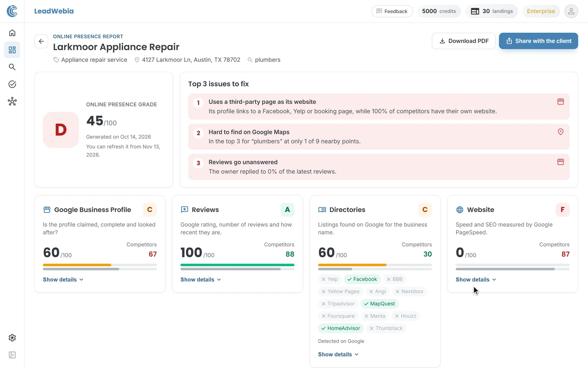Toggle the sidebar collapse panel icon
Image resolution: width=588 pixels, height=368 pixels.
12,355
